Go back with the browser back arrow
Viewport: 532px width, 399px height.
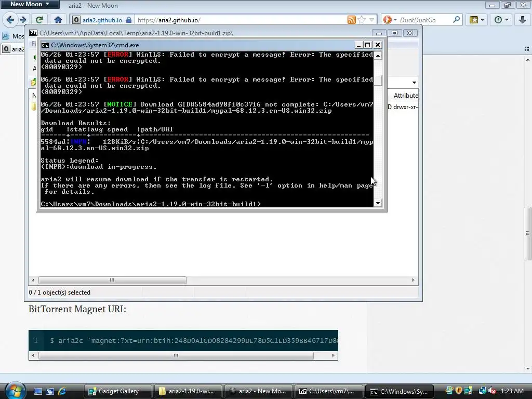pyautogui.click(x=10, y=20)
